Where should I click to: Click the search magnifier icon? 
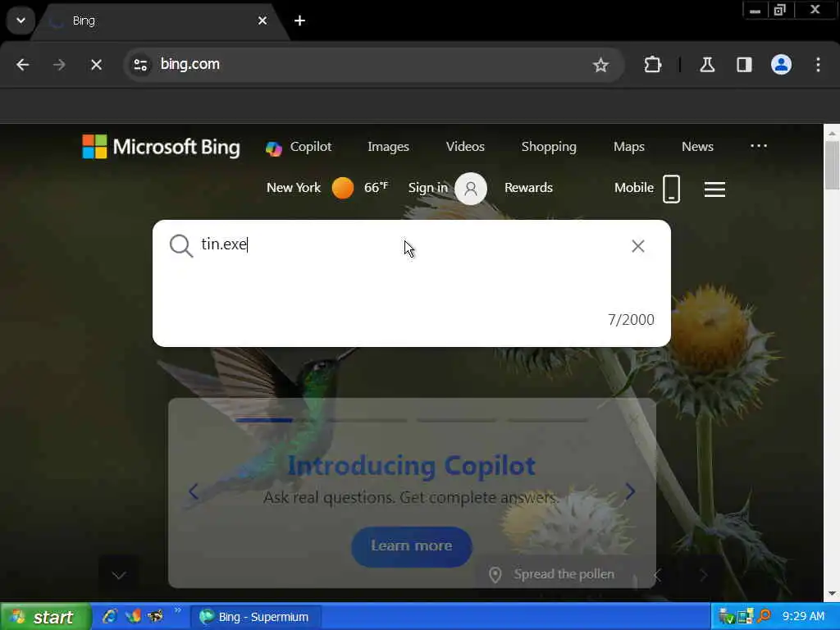point(181,246)
